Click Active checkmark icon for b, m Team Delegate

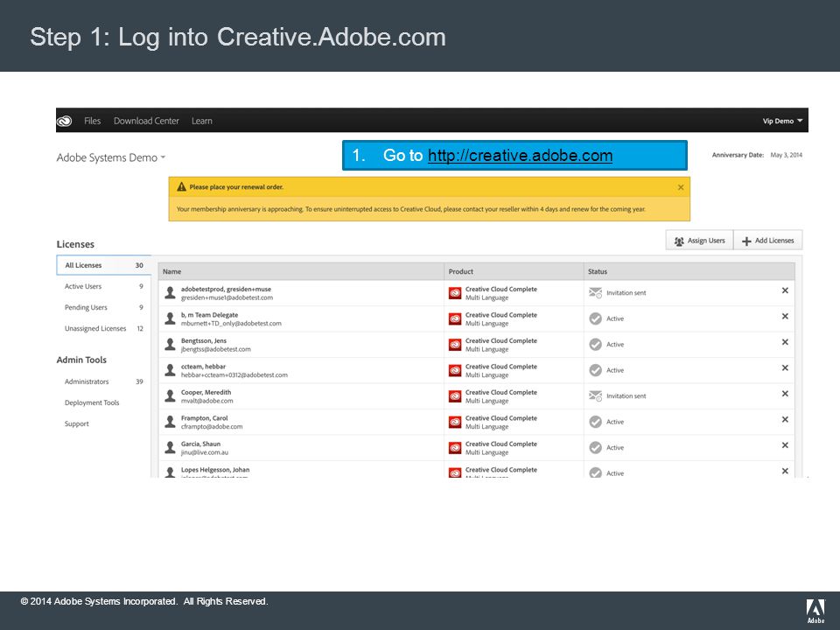tap(595, 318)
